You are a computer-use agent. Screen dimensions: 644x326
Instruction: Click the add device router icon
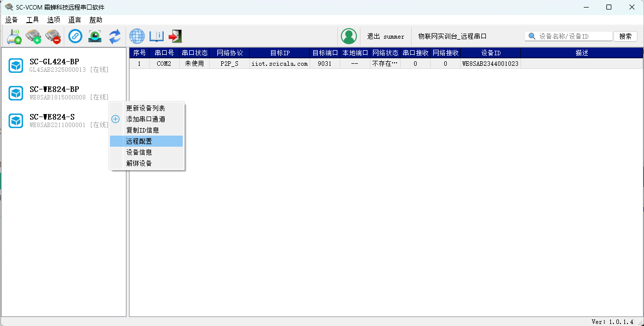(x=14, y=36)
